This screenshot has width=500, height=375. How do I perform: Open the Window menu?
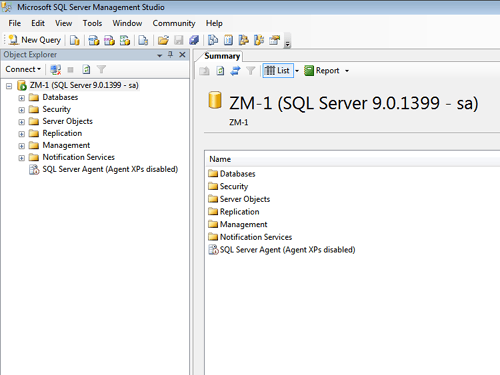[127, 23]
